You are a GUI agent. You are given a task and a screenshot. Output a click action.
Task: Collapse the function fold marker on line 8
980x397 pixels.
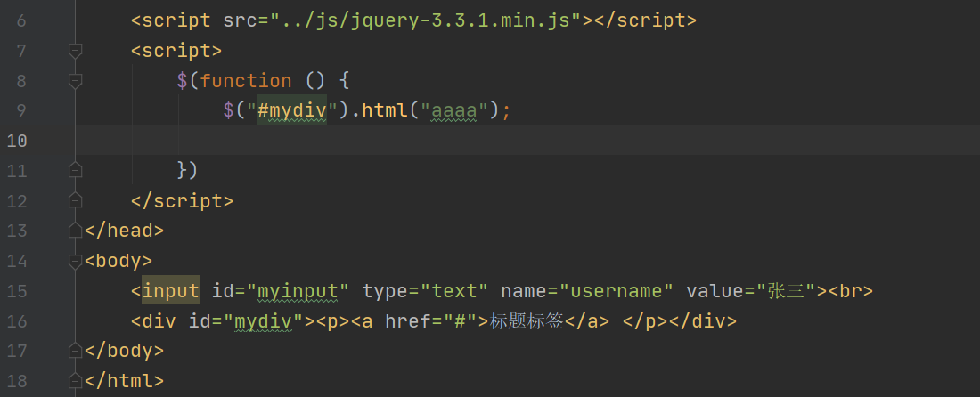(x=75, y=80)
